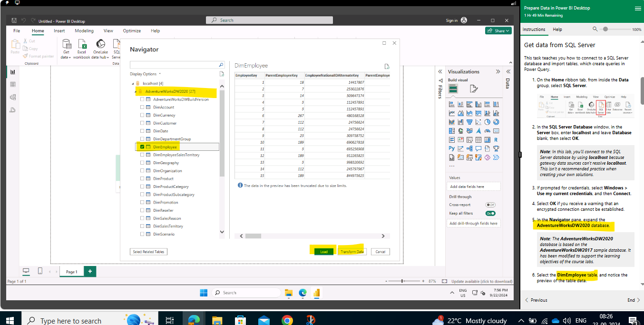Viewport: 644px width, 325px height.
Task: Open the Display Options dropdown
Action: tap(145, 74)
